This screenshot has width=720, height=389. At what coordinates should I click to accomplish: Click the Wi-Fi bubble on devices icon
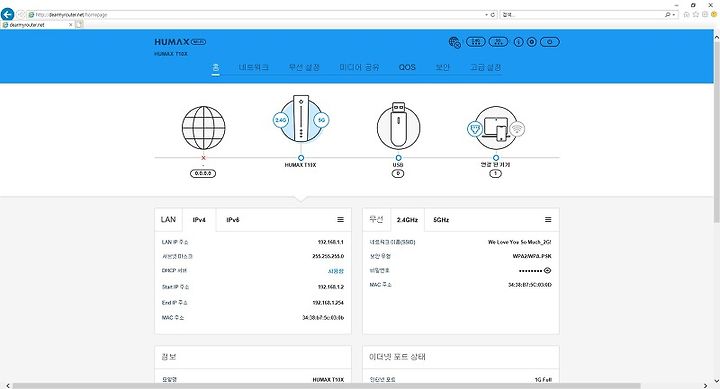517,129
